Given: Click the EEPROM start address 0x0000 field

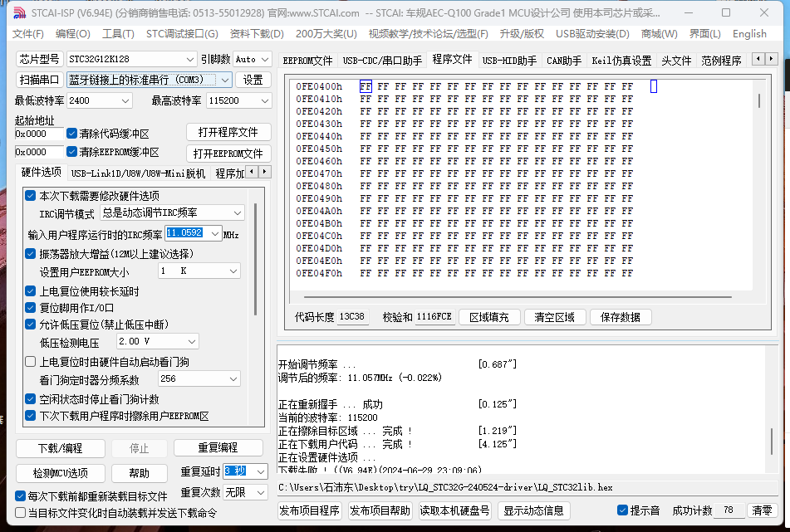Looking at the screenshot, I should 39,152.
